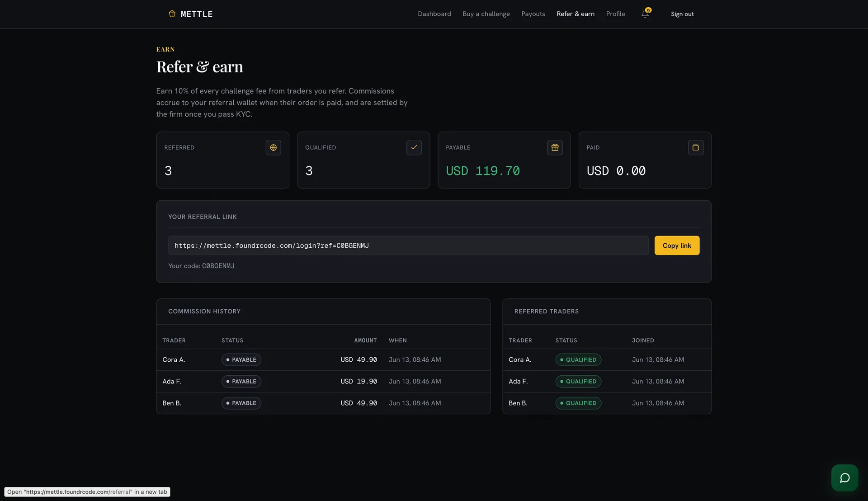Image resolution: width=868 pixels, height=501 pixels.
Task: Copy the referral link
Action: [x=677, y=246]
